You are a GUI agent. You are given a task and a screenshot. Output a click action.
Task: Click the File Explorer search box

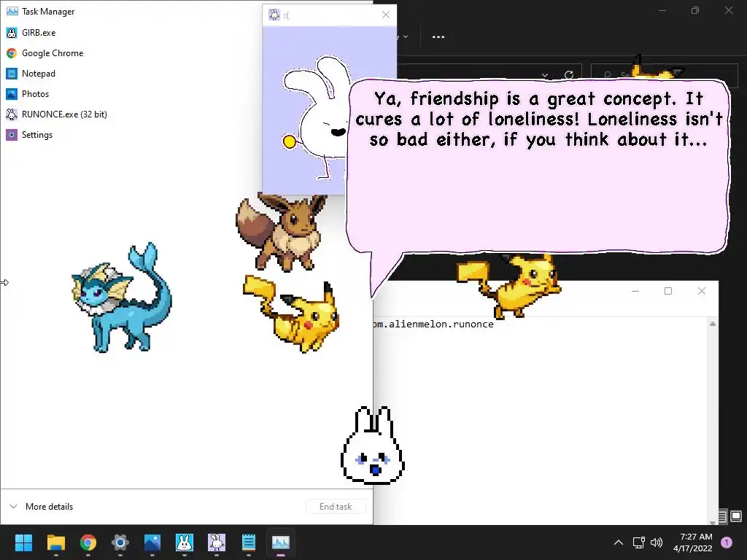point(664,75)
